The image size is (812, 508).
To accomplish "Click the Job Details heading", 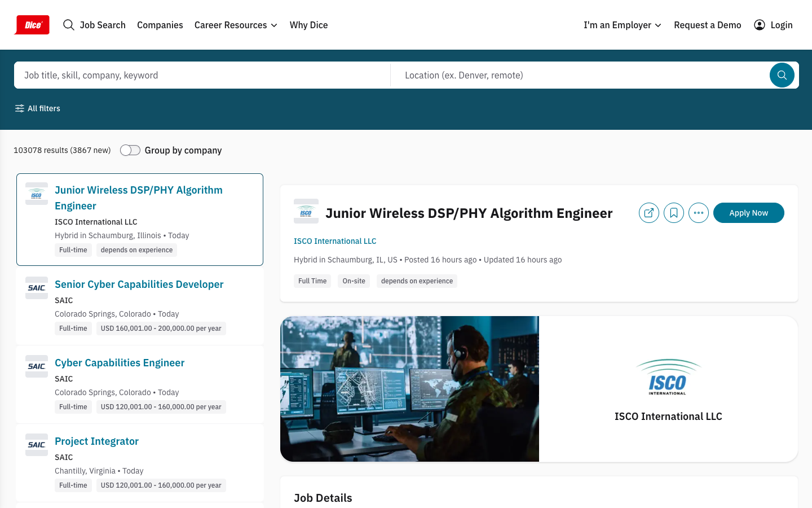I will click(323, 498).
